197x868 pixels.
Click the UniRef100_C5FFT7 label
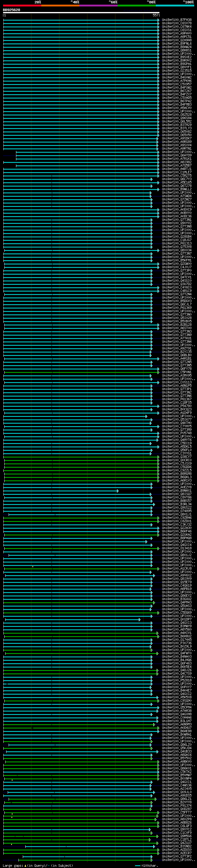(x=177, y=812)
